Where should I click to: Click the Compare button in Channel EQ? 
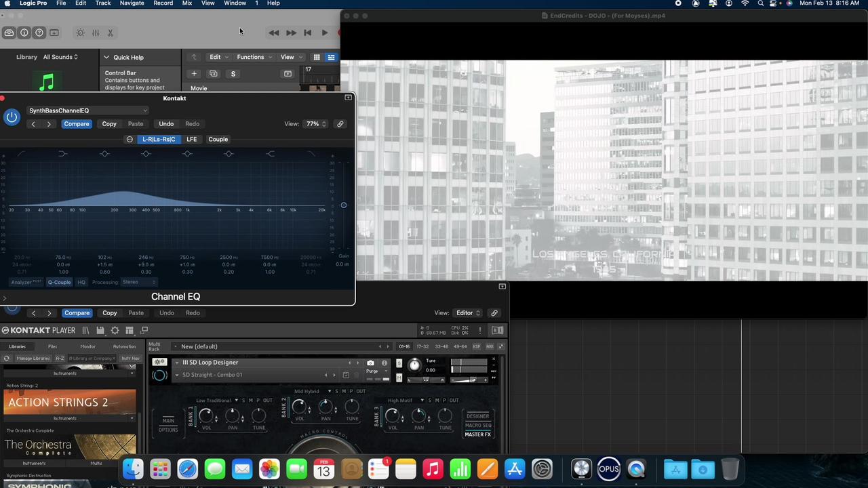(x=76, y=123)
